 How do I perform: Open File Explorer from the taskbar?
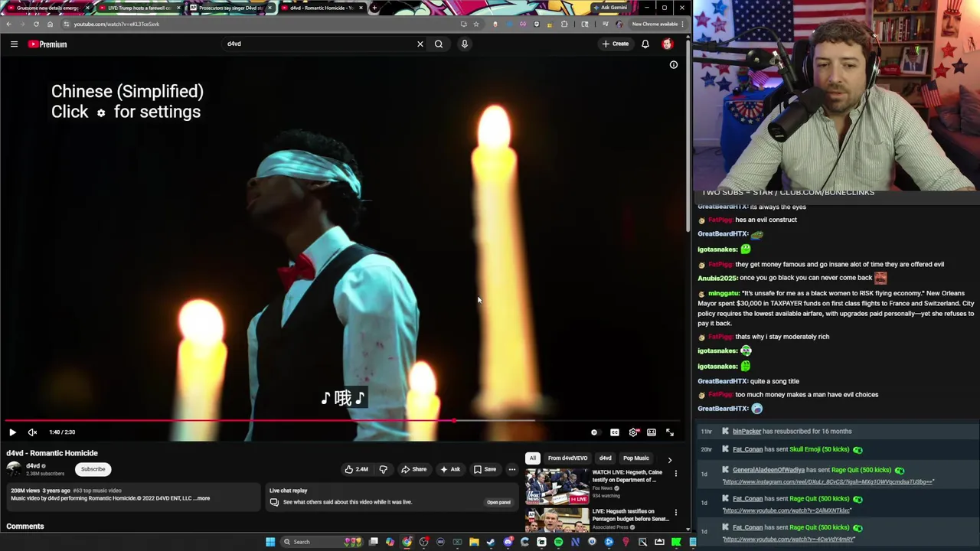474,542
